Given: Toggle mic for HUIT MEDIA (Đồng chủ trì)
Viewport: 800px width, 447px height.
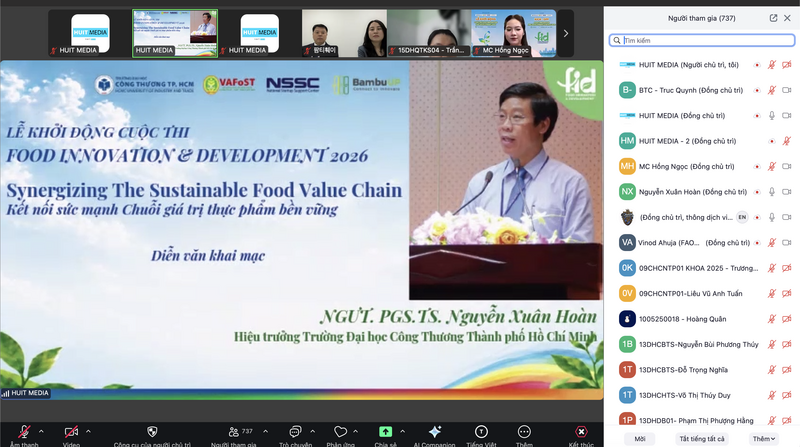Looking at the screenshot, I should [x=772, y=116].
